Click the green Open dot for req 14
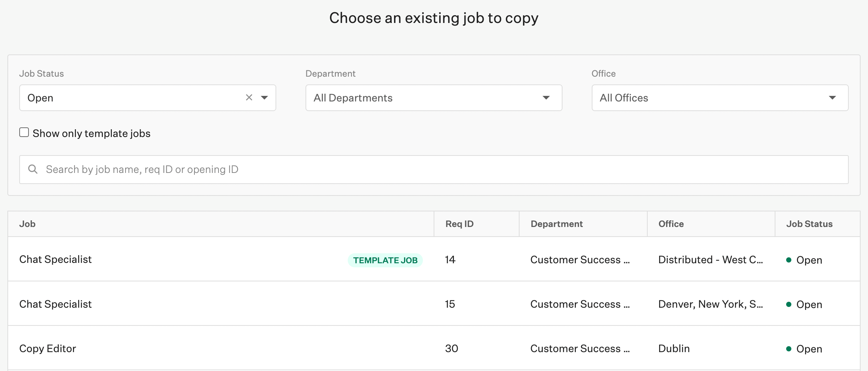Image resolution: width=868 pixels, height=371 pixels. [x=788, y=260]
